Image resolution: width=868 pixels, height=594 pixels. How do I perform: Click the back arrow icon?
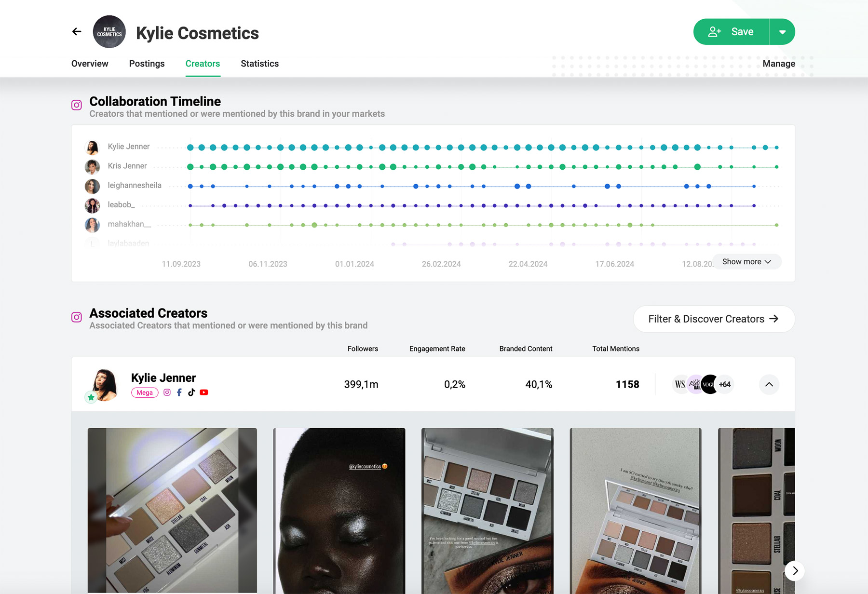coord(77,32)
